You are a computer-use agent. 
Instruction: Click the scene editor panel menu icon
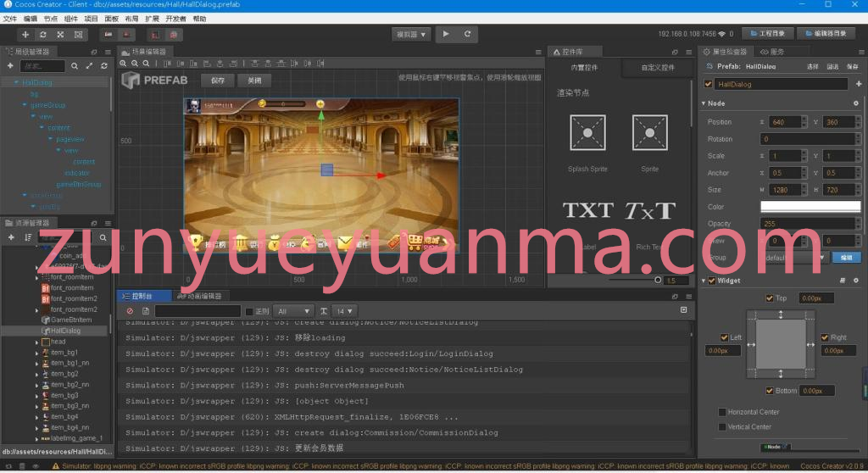point(538,52)
